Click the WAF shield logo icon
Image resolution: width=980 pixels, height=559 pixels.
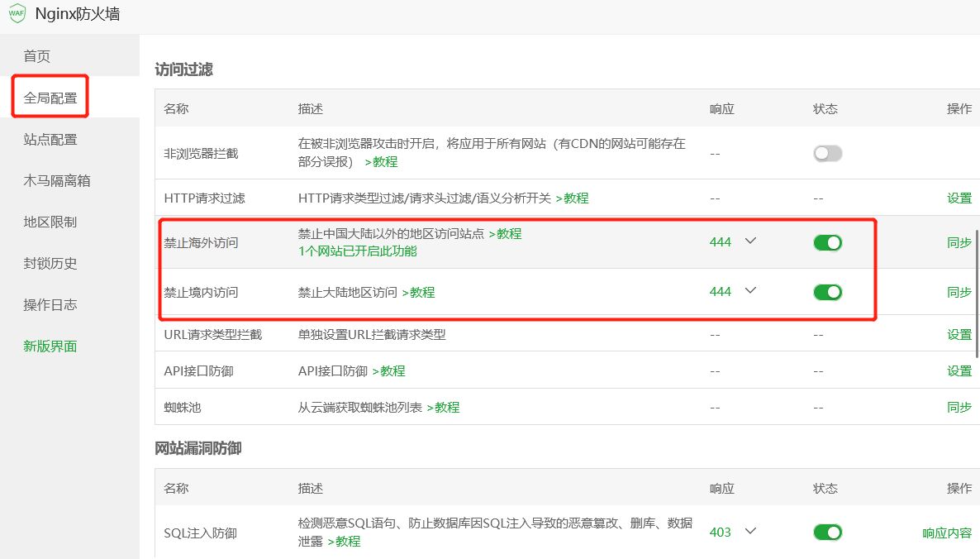coord(17,13)
